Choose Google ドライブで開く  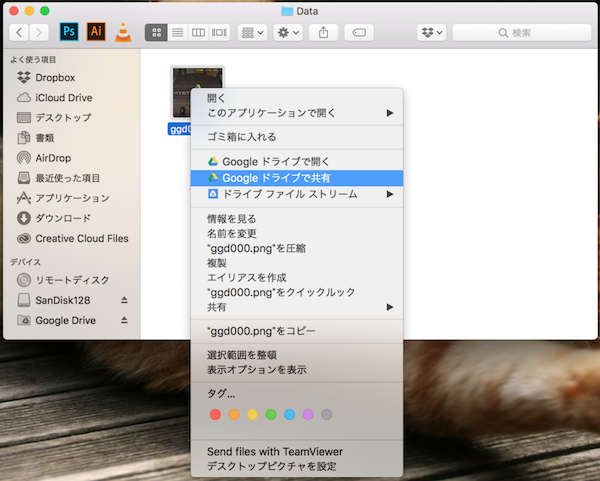click(x=297, y=161)
